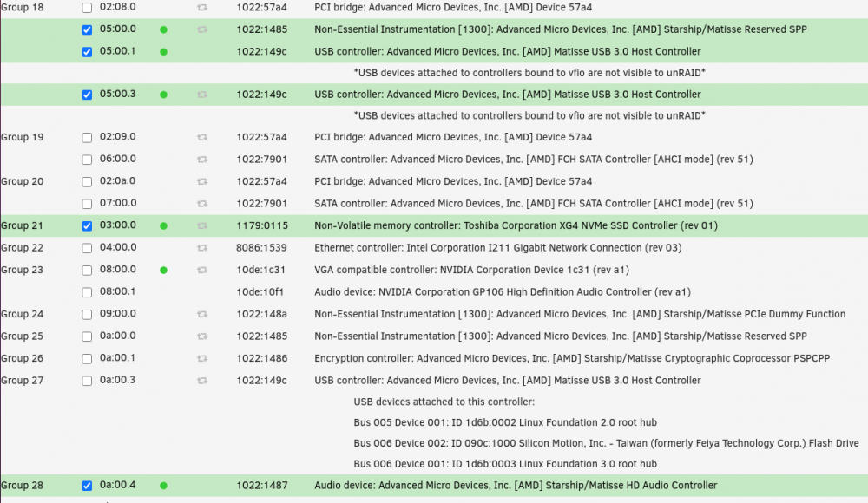This screenshot has height=503, width=868.
Task: Select the 07:00.0 SATA controller checkbox
Action: [87, 204]
